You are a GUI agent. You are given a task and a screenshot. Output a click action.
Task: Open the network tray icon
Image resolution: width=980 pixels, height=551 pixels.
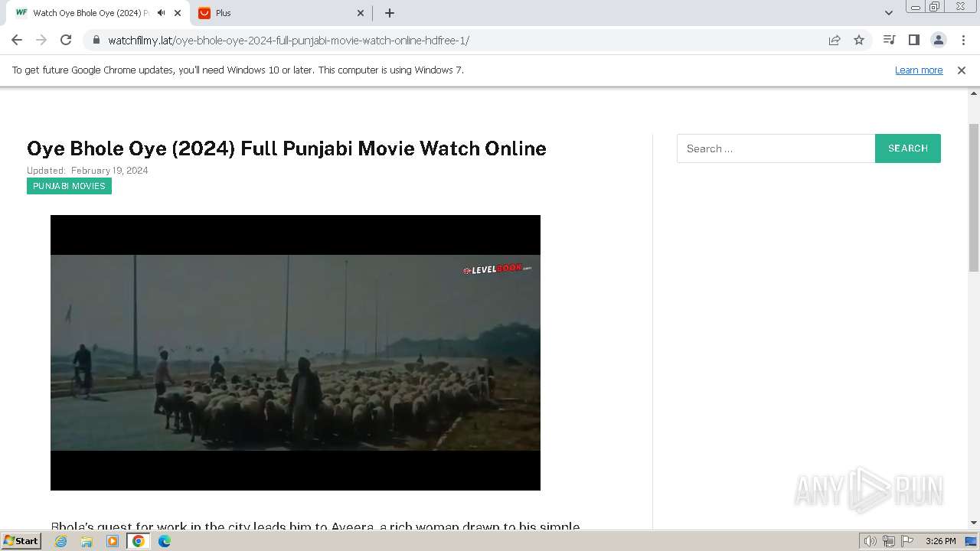(889, 541)
